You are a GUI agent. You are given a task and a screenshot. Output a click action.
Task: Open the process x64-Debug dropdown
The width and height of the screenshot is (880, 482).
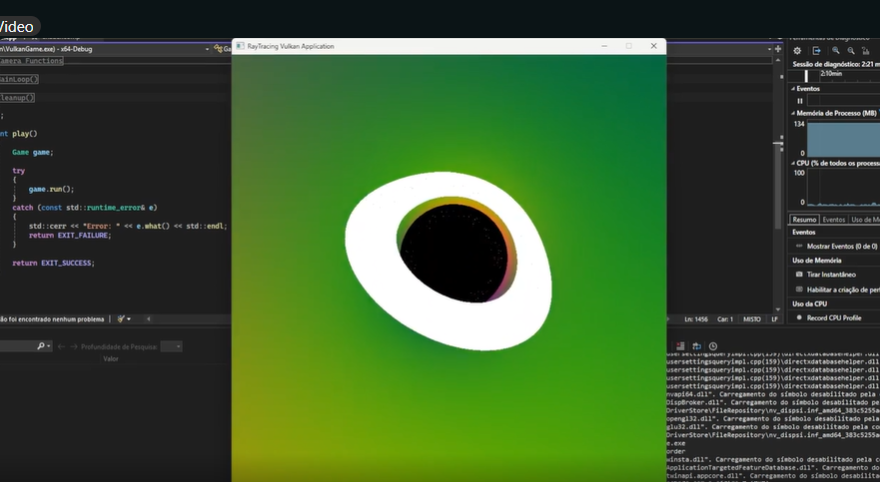point(207,49)
